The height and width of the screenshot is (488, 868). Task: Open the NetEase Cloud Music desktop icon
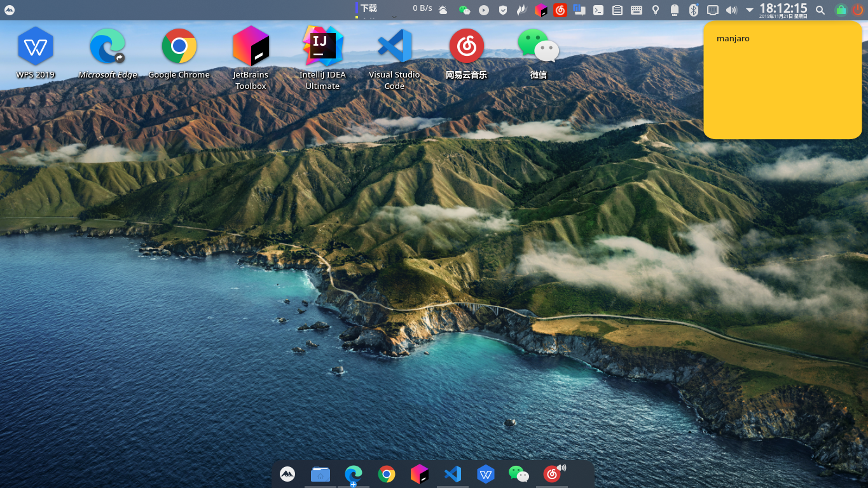tap(466, 47)
